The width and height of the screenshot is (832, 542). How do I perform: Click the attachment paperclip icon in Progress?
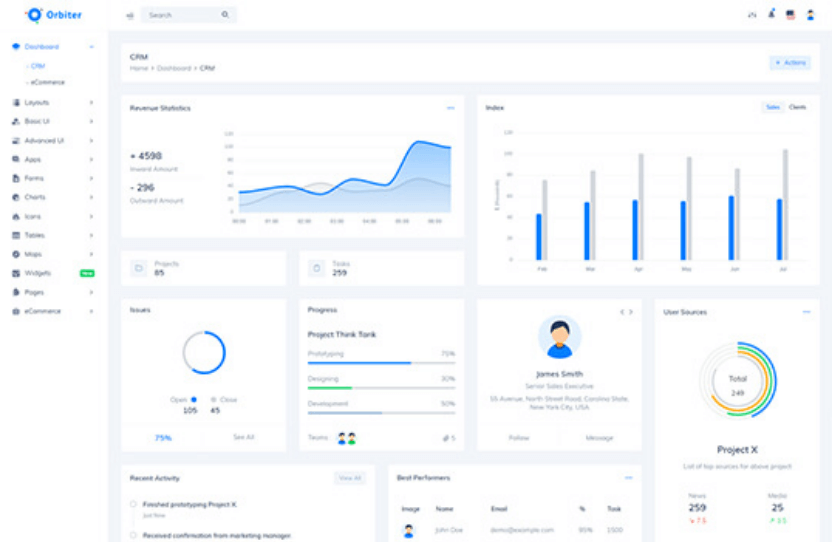point(446,438)
